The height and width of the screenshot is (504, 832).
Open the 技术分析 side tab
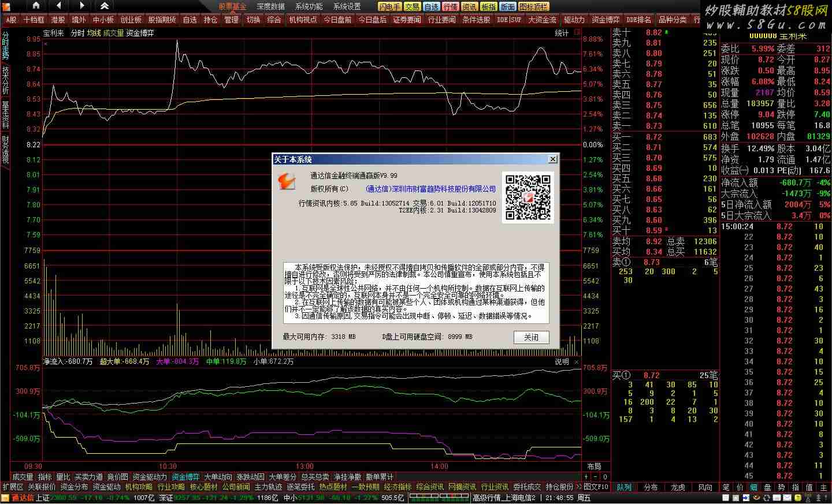[5, 80]
